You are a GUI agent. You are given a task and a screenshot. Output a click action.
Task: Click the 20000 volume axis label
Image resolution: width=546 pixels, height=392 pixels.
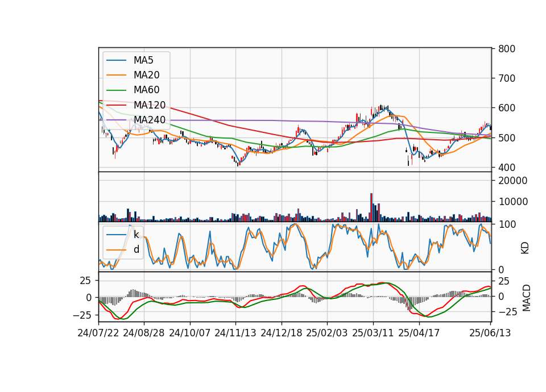(512, 181)
